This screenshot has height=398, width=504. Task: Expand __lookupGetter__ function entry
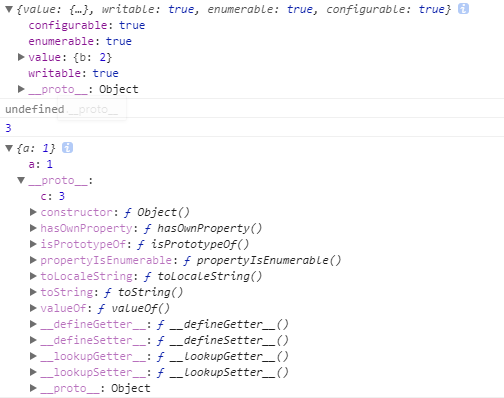pos(33,356)
